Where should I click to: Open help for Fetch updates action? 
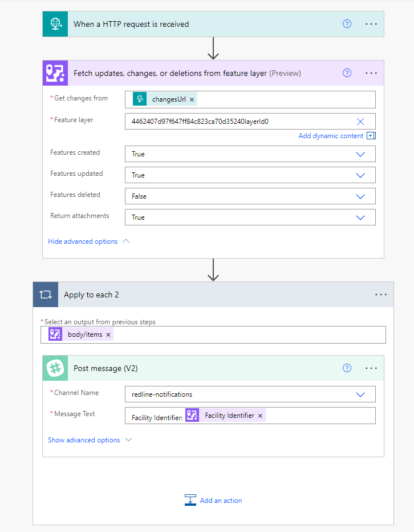pos(347,73)
